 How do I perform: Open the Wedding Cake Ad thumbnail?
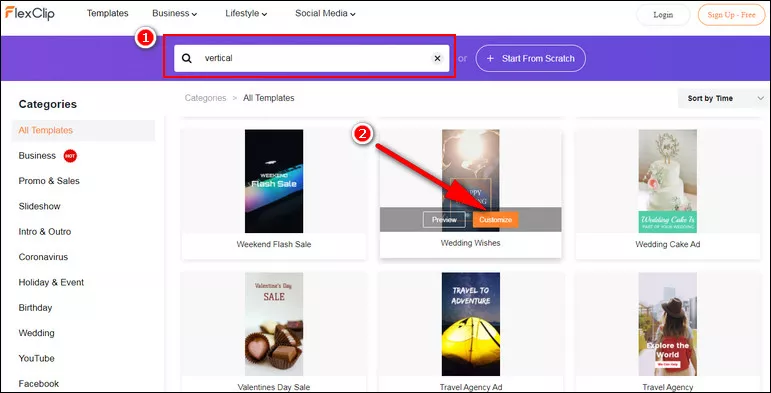pos(667,181)
